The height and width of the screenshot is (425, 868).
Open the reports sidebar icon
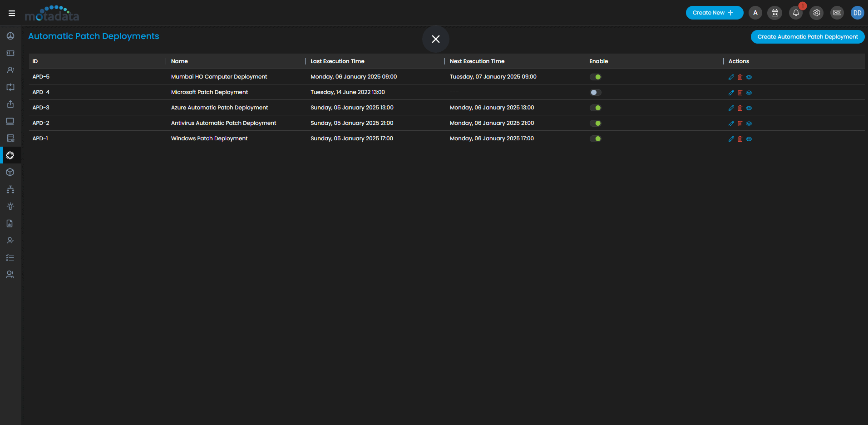[x=10, y=223]
